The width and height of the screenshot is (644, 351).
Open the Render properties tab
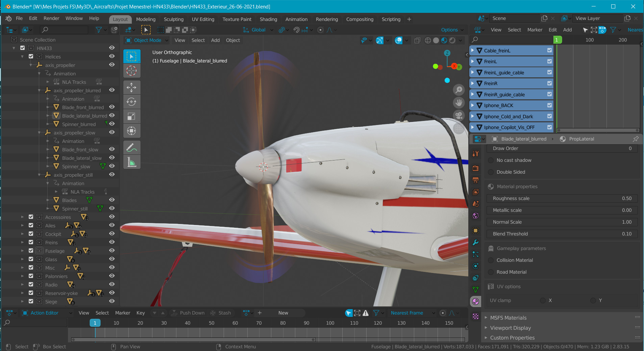[475, 168]
